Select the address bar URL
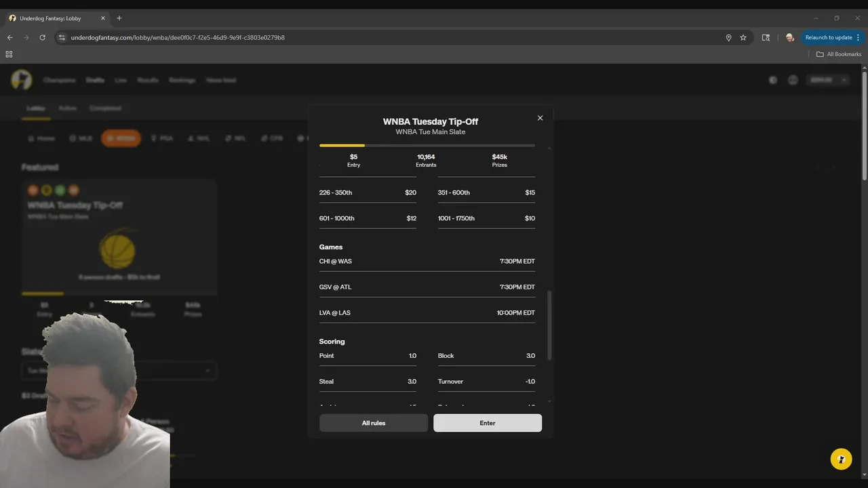Image resolution: width=868 pixels, height=488 pixels. tap(178, 37)
